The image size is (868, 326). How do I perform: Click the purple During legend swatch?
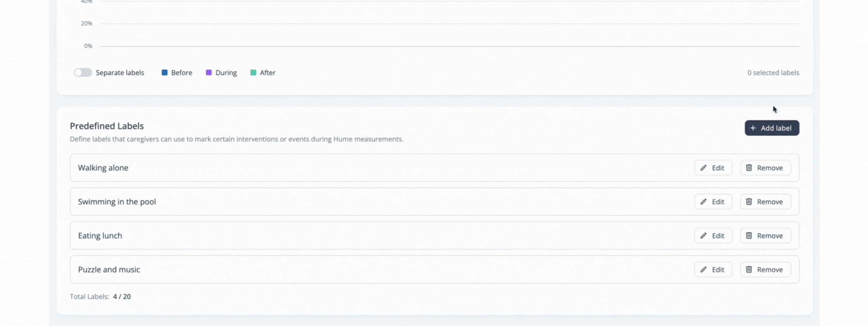(x=208, y=73)
